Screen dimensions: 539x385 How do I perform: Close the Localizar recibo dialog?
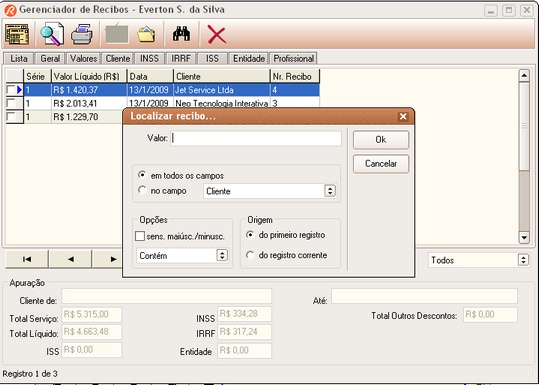(x=403, y=117)
